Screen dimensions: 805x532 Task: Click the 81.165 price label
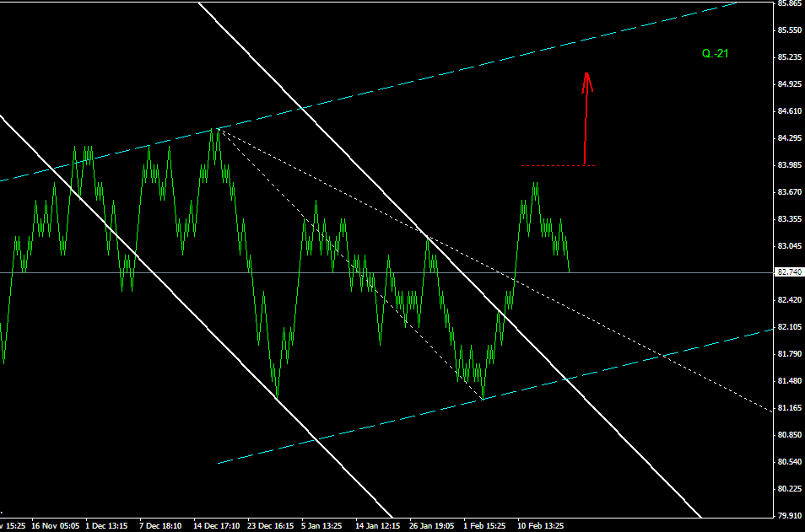pos(790,408)
